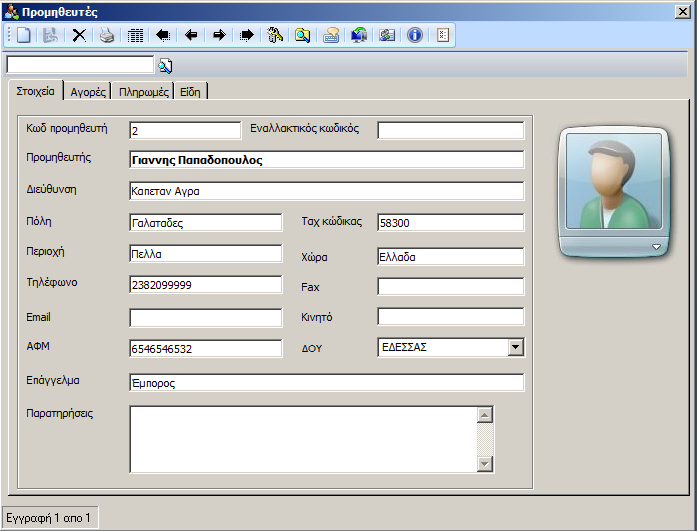Click the empty Email field
Screen dimensions: 697x531
pyautogui.click(x=205, y=318)
